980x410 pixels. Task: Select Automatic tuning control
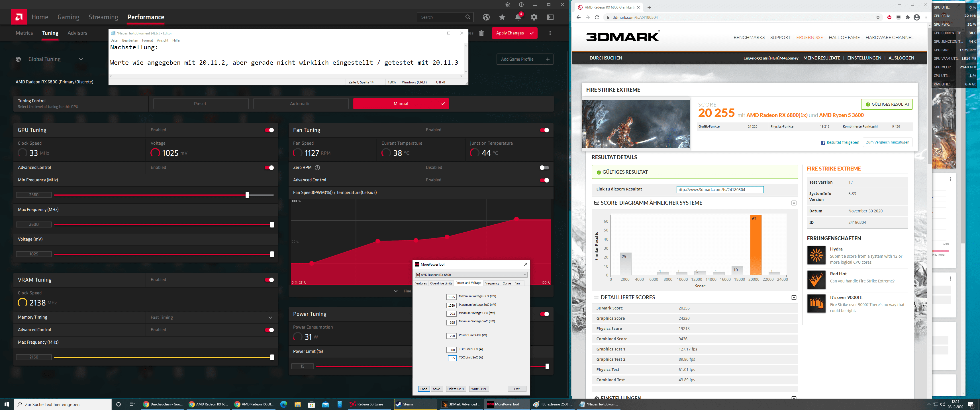coord(301,104)
